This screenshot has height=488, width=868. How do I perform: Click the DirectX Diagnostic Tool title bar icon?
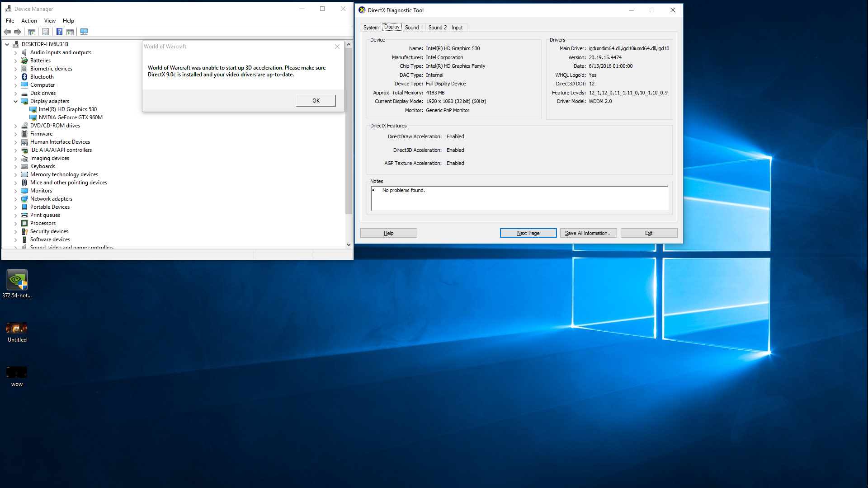coord(362,10)
